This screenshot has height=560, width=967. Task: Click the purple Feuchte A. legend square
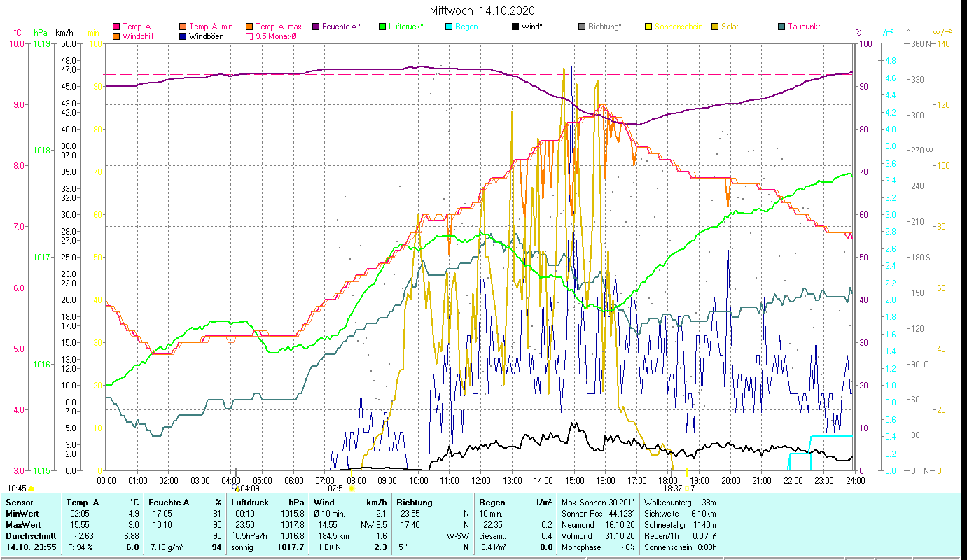(x=315, y=27)
